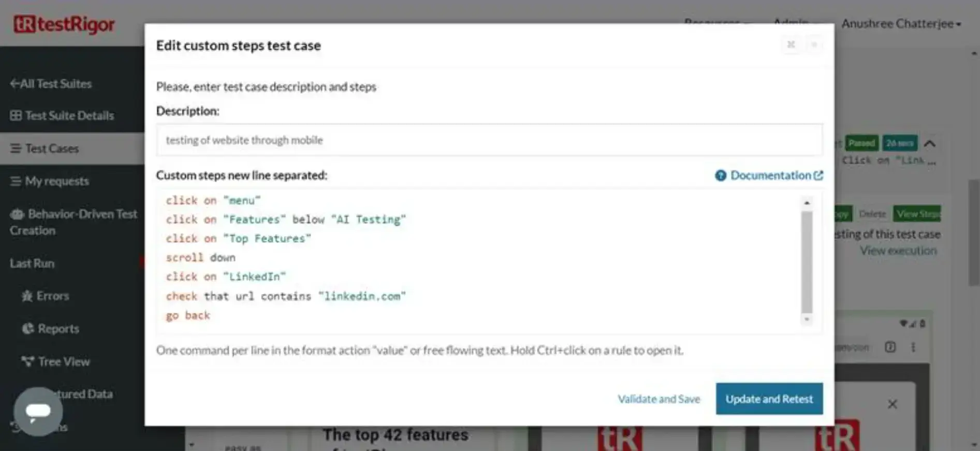Click the Update and Retest button

click(x=769, y=399)
